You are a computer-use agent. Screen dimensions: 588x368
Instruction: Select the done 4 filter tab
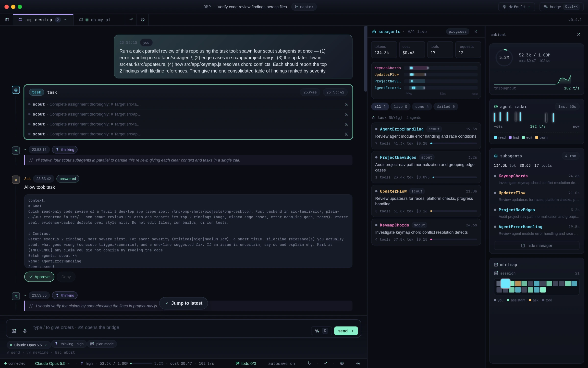click(422, 107)
